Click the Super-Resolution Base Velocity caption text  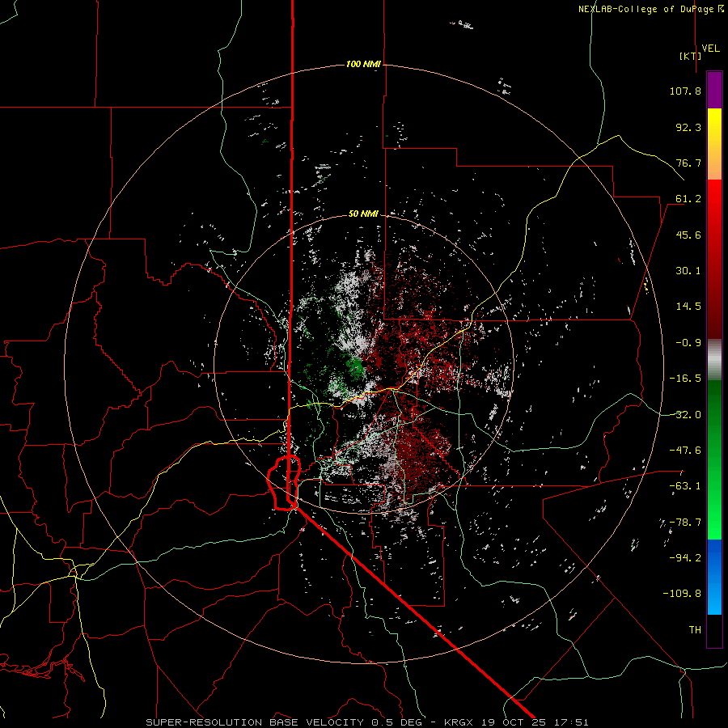pyautogui.click(x=366, y=722)
